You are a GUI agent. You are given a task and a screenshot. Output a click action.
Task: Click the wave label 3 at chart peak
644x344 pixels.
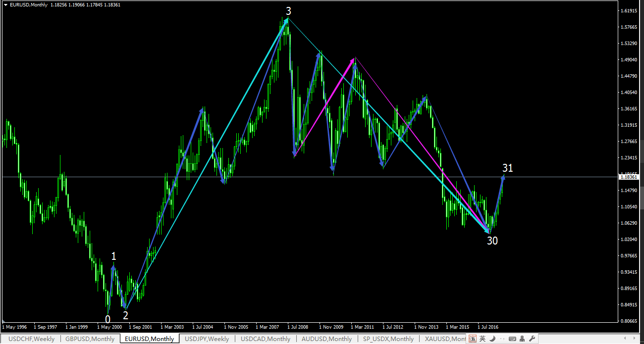point(288,11)
